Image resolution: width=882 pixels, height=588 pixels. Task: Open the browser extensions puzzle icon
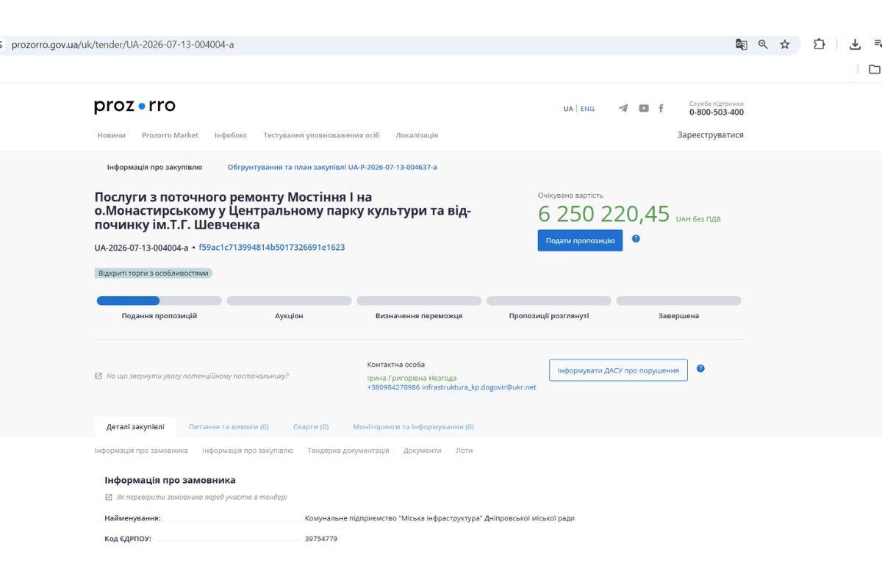point(820,45)
